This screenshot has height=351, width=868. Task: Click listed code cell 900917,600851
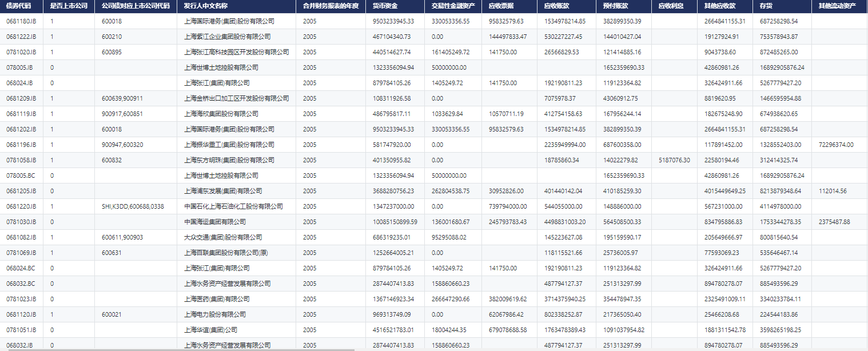[x=122, y=114]
